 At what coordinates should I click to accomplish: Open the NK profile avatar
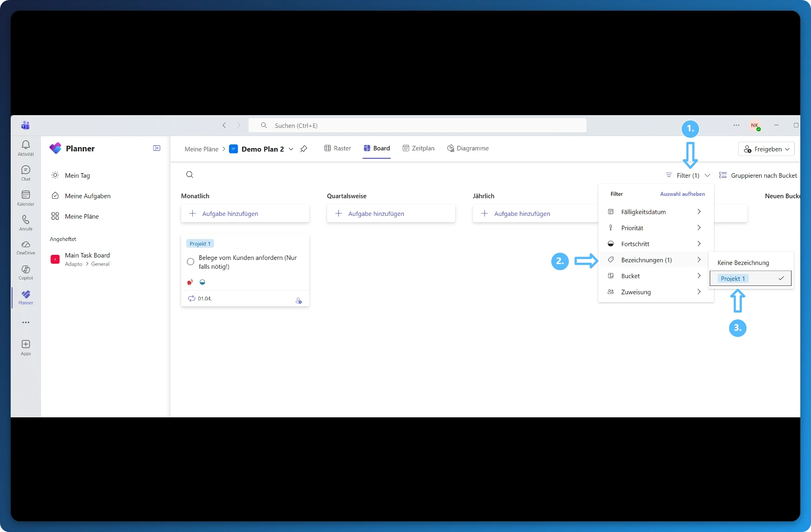(755, 125)
